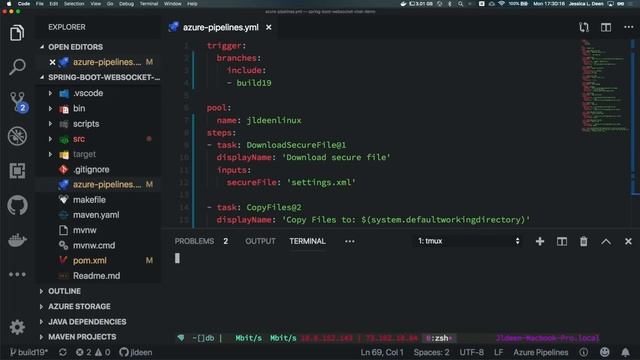The height and width of the screenshot is (360, 640).
Task: Open the Manage gear menu
Action: click(x=17, y=327)
